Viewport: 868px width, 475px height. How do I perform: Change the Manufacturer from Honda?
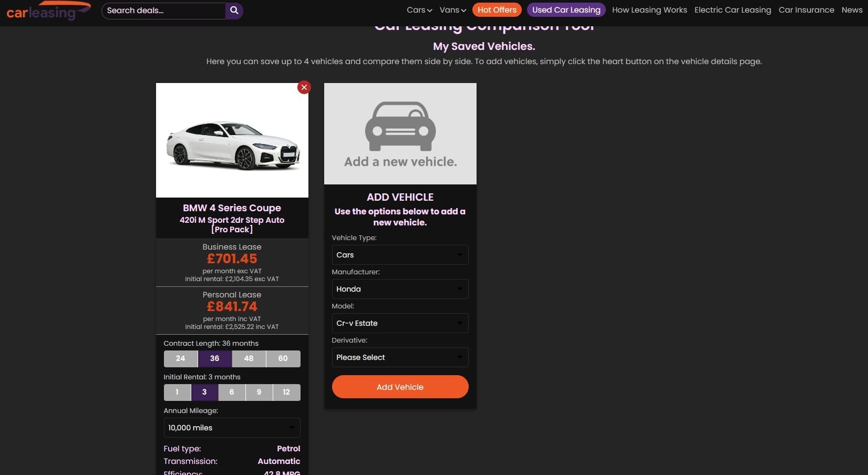[x=399, y=289]
